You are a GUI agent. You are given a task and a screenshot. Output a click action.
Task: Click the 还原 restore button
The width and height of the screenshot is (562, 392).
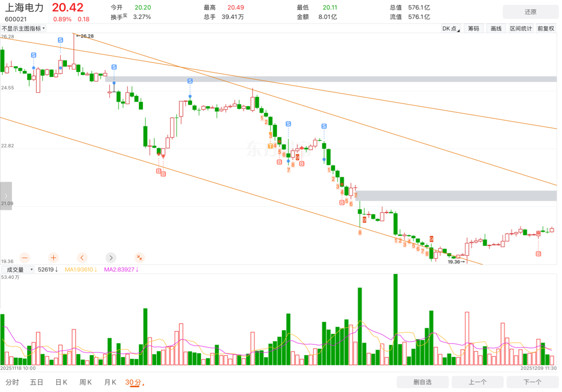click(x=530, y=12)
